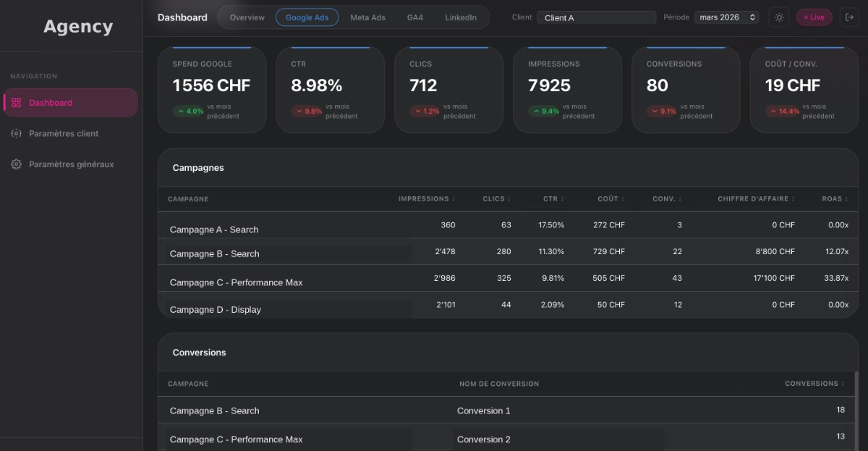Click the CTR 8.98% card
Viewport: 868px width, 451px height.
[x=331, y=90]
